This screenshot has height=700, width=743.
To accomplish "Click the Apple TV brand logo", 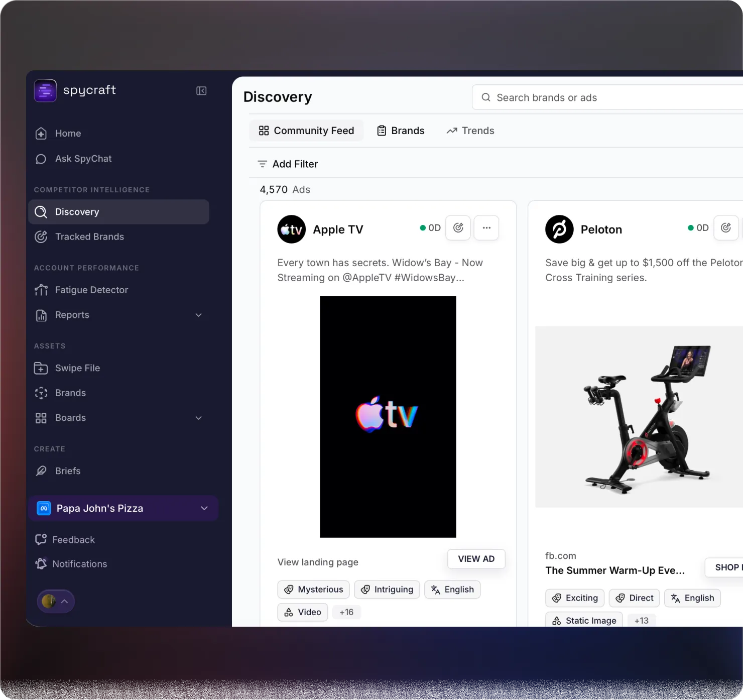I will pos(292,229).
